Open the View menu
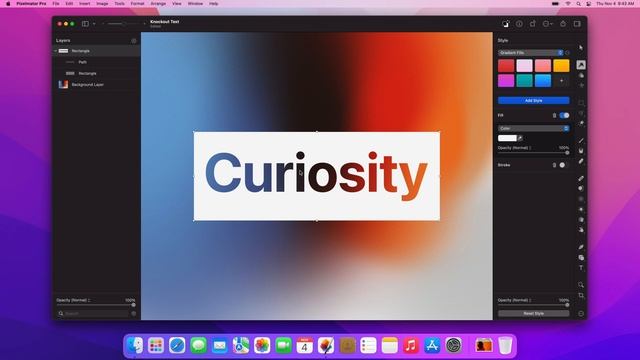Image resolution: width=640 pixels, height=360 pixels. 177,4
